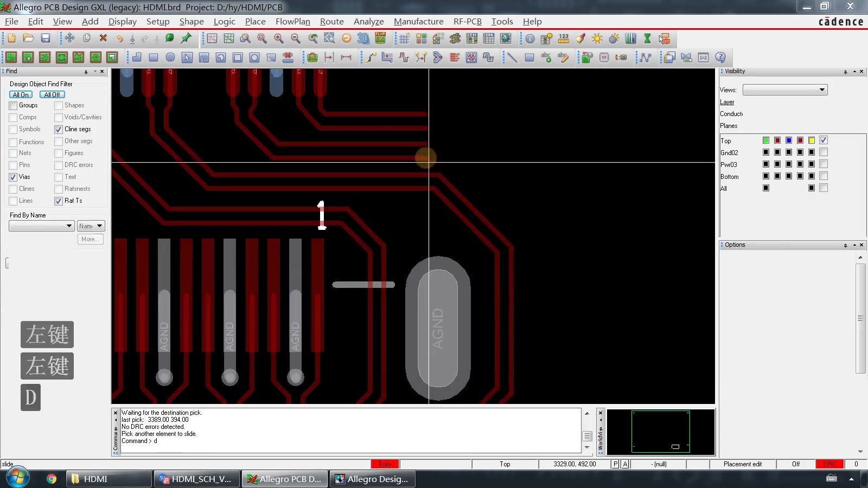Screen dimensions: 868x488
Task: Click the Zoom Out magnifier icon
Action: click(296, 38)
